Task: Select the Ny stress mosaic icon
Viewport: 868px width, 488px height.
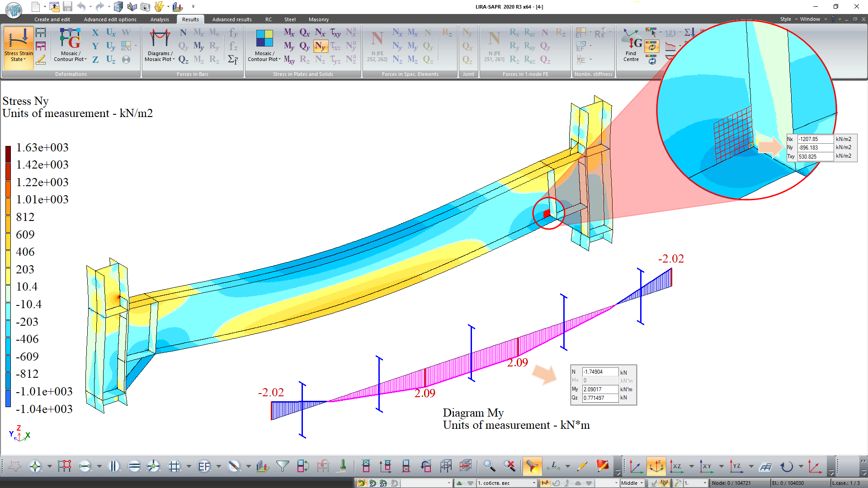Action: (x=320, y=46)
